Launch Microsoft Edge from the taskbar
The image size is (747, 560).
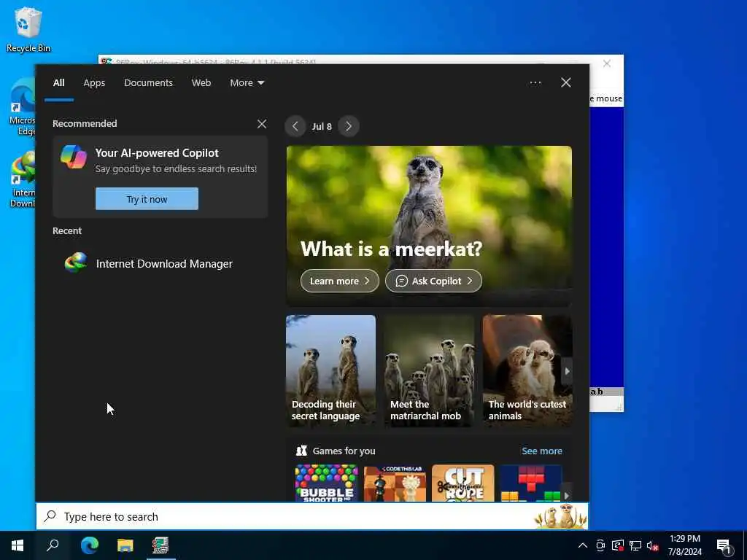(x=89, y=545)
